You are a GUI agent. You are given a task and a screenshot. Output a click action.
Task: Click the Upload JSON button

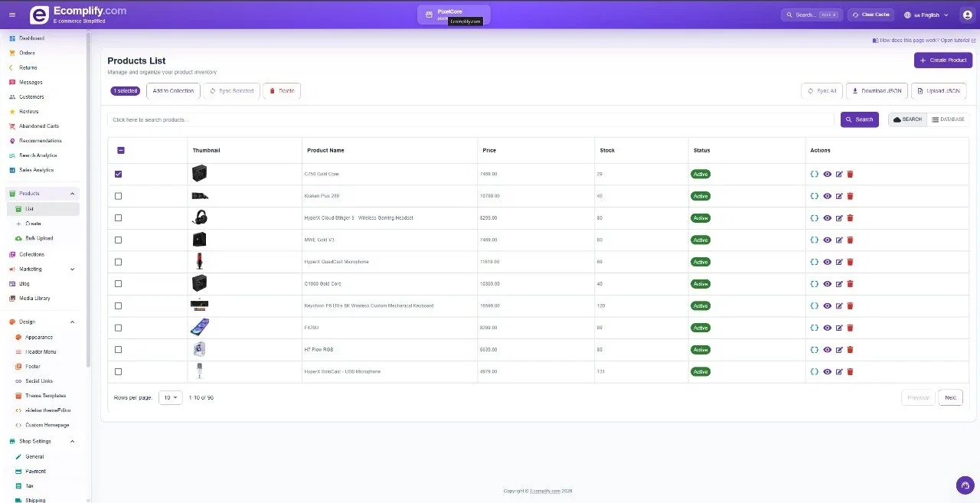click(939, 91)
